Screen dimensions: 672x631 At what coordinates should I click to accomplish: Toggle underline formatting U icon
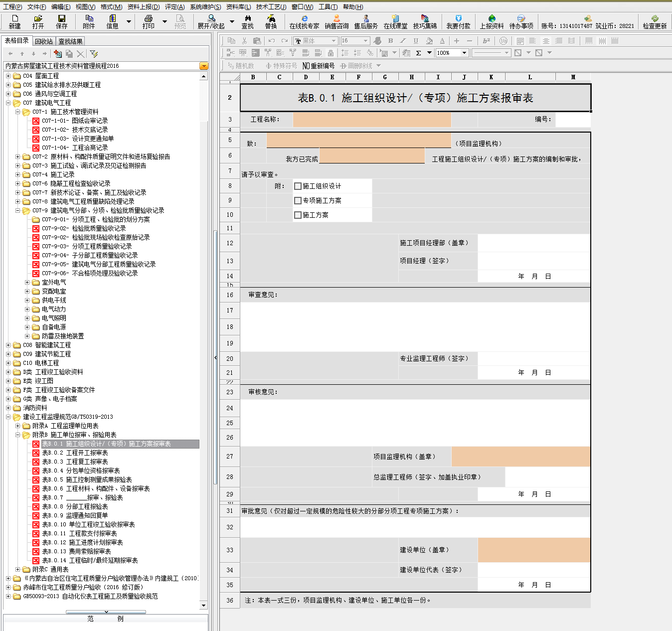coord(416,41)
